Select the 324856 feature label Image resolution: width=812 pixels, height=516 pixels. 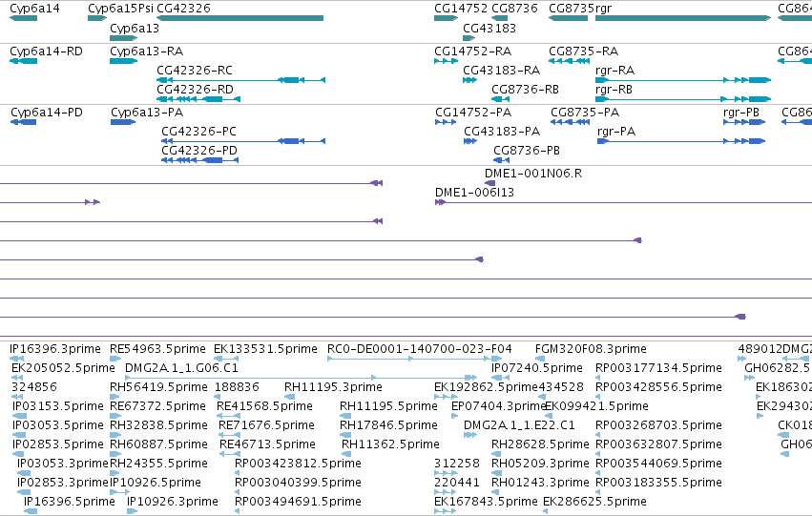point(34,387)
